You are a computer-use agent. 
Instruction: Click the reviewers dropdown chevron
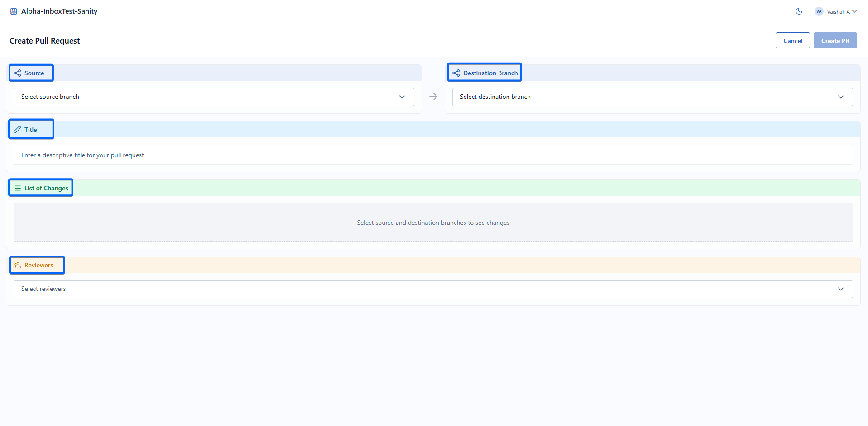point(841,289)
